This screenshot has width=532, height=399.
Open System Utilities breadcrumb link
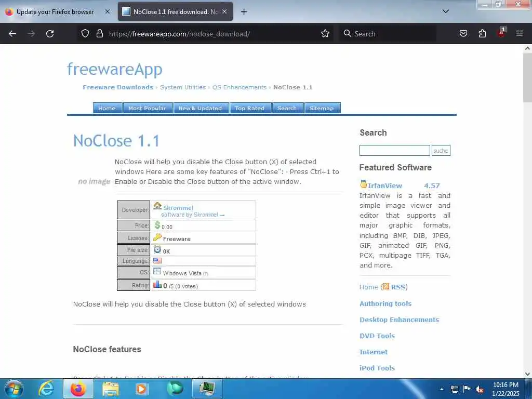[x=183, y=87]
